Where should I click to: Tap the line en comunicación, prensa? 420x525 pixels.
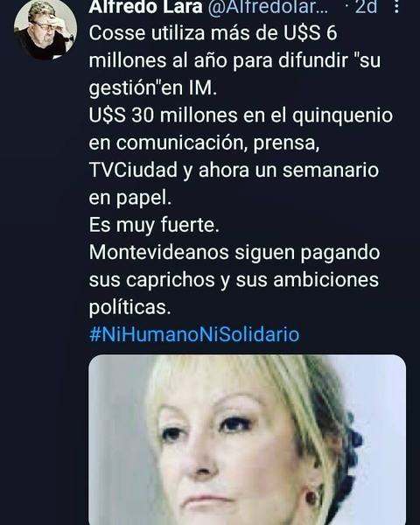click(x=204, y=143)
